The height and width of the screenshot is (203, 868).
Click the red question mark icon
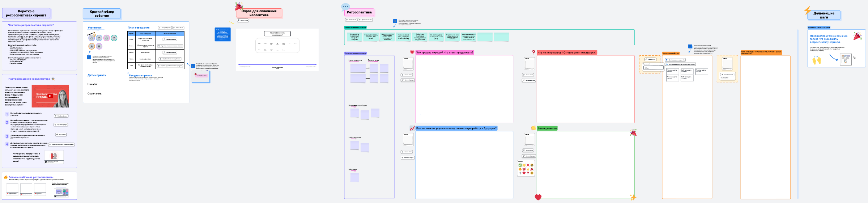(x=533, y=52)
